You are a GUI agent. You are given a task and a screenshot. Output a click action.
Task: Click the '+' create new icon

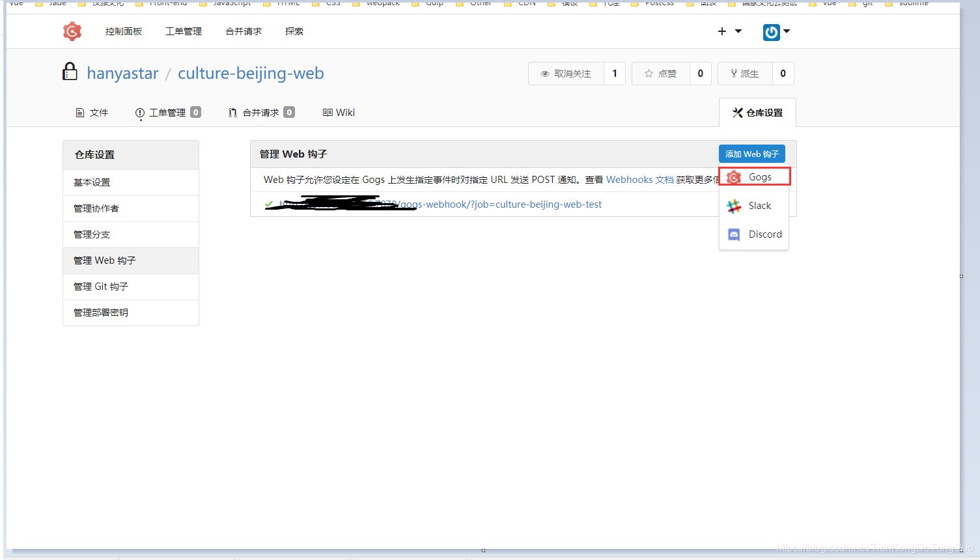[x=721, y=31]
